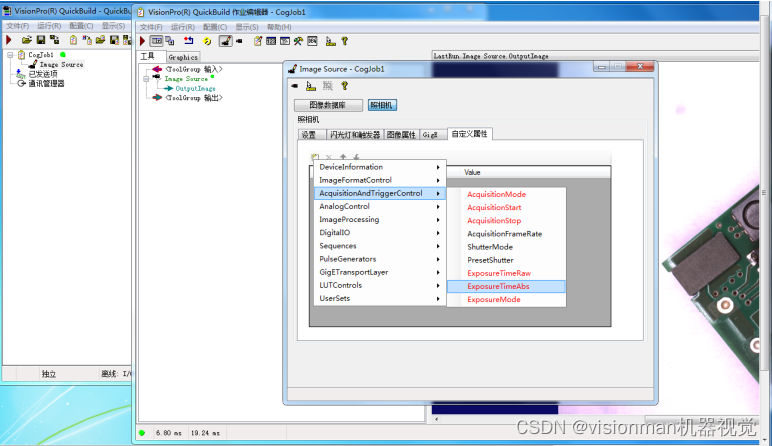
Task: Choose ExposureMode from submenu
Action: coord(506,299)
